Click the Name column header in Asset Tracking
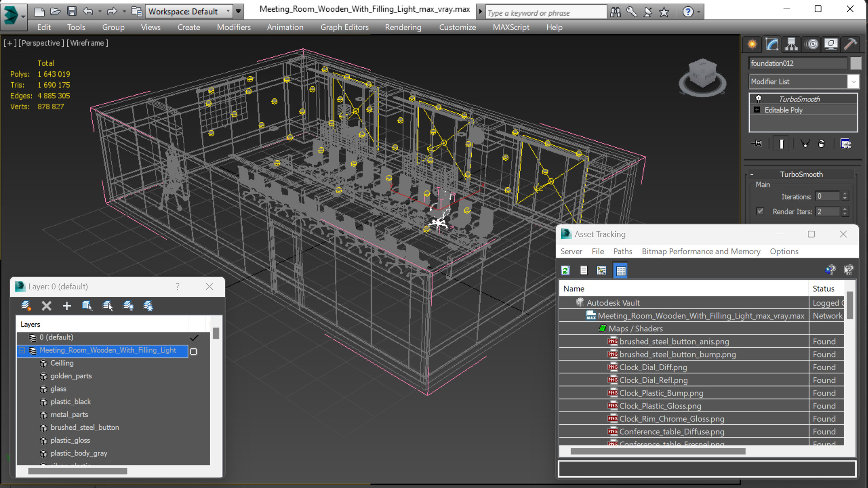 click(x=684, y=288)
